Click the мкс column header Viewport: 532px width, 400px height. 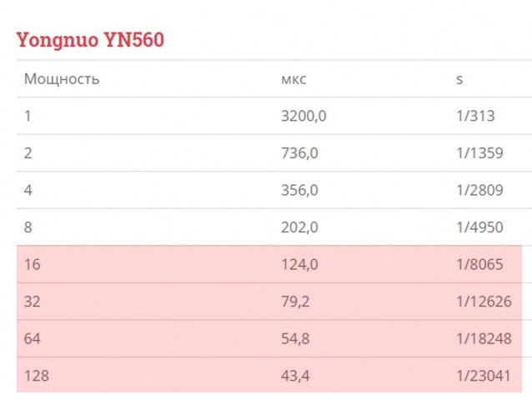pyautogui.click(x=294, y=79)
